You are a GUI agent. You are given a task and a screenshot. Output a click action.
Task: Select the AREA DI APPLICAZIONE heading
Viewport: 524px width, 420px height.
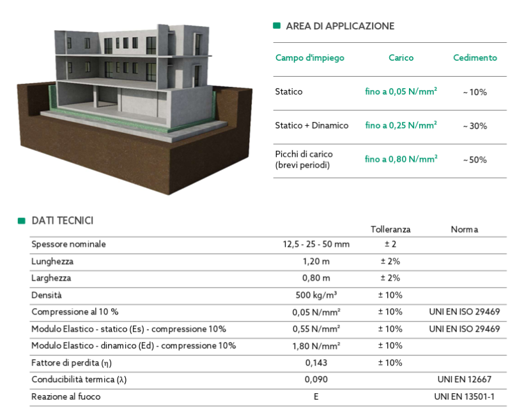(x=340, y=26)
